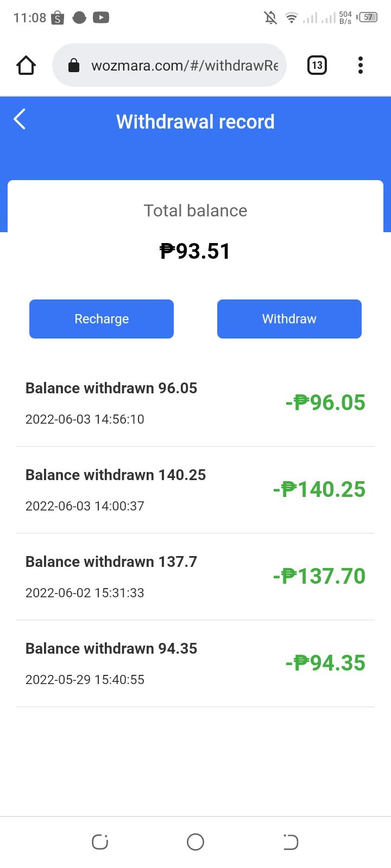Tap the YouTube notification icon in status bar
Screen dimensions: 391x868
coord(100,18)
